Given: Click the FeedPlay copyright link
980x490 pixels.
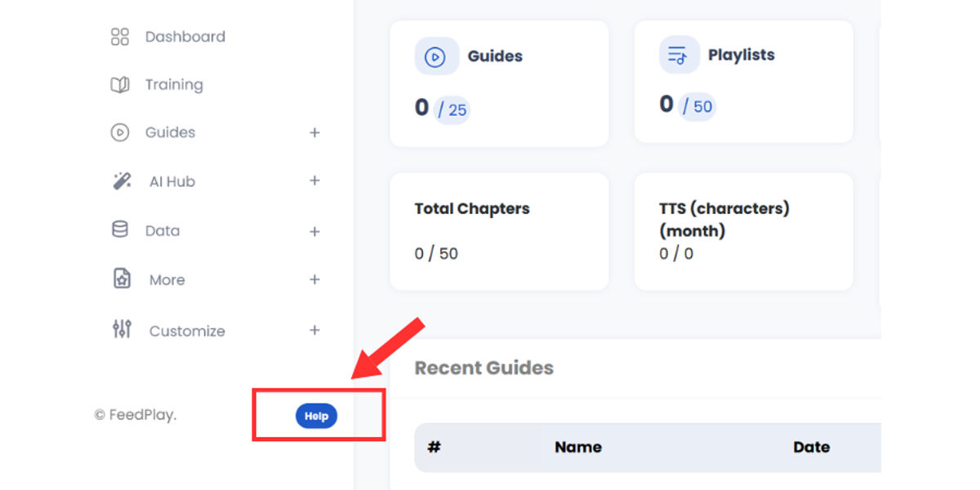Looking at the screenshot, I should coord(136,415).
